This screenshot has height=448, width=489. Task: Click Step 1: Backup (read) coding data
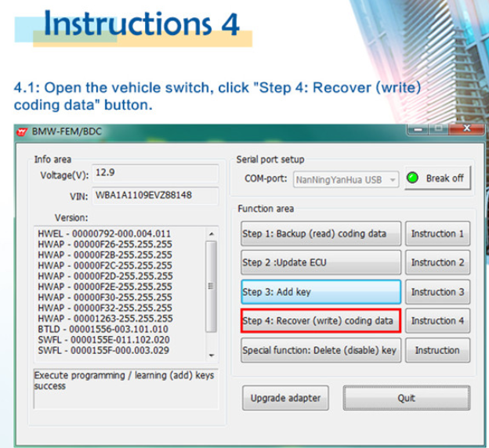pyautogui.click(x=321, y=233)
